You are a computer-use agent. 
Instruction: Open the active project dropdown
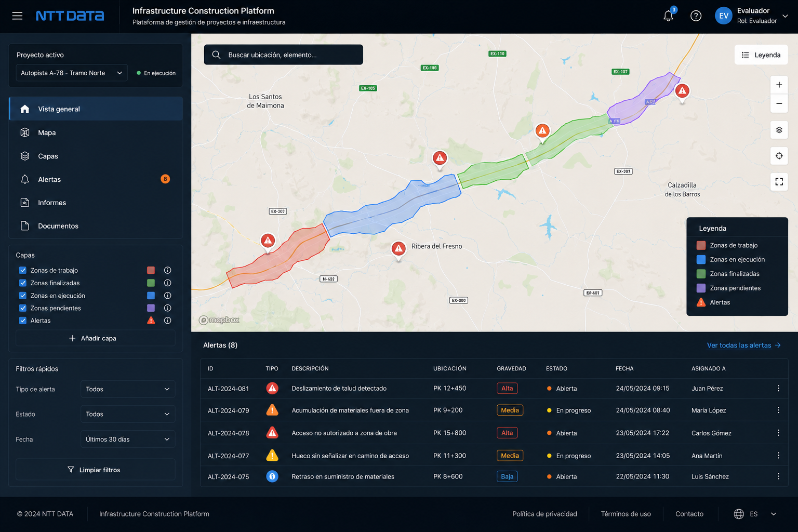click(72, 73)
